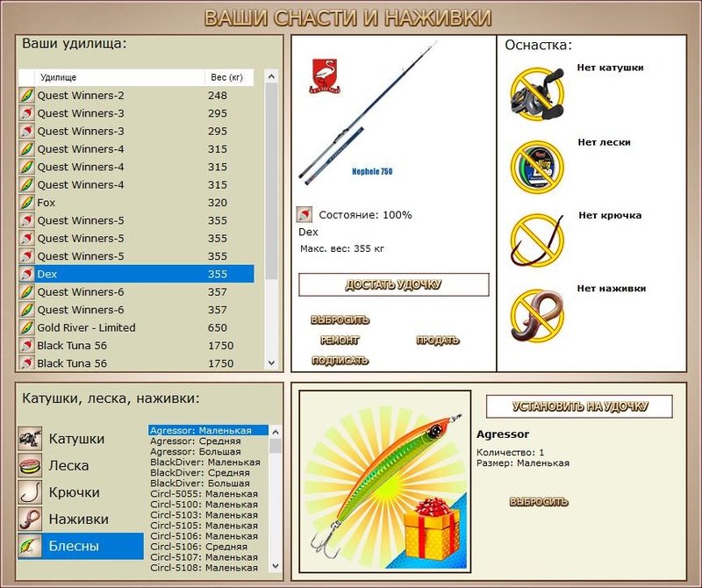Select Circl-5106: Маленькая lure
This screenshot has width=702, height=588.
[x=209, y=536]
